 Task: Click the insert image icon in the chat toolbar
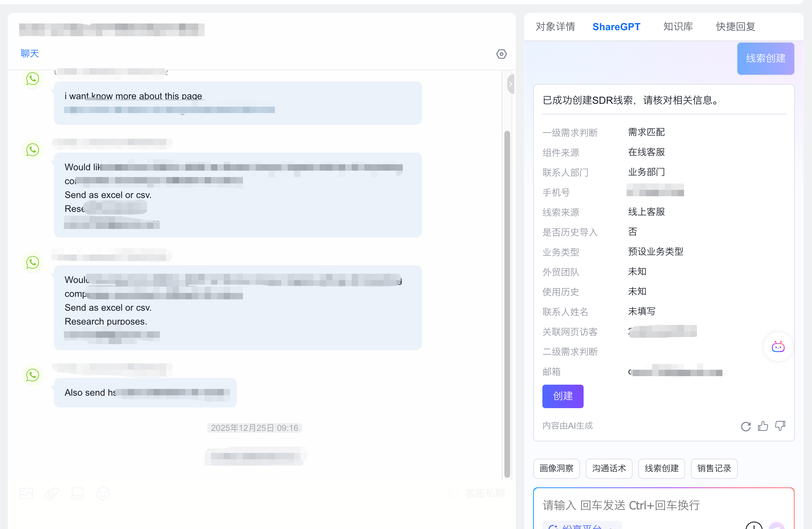click(26, 493)
